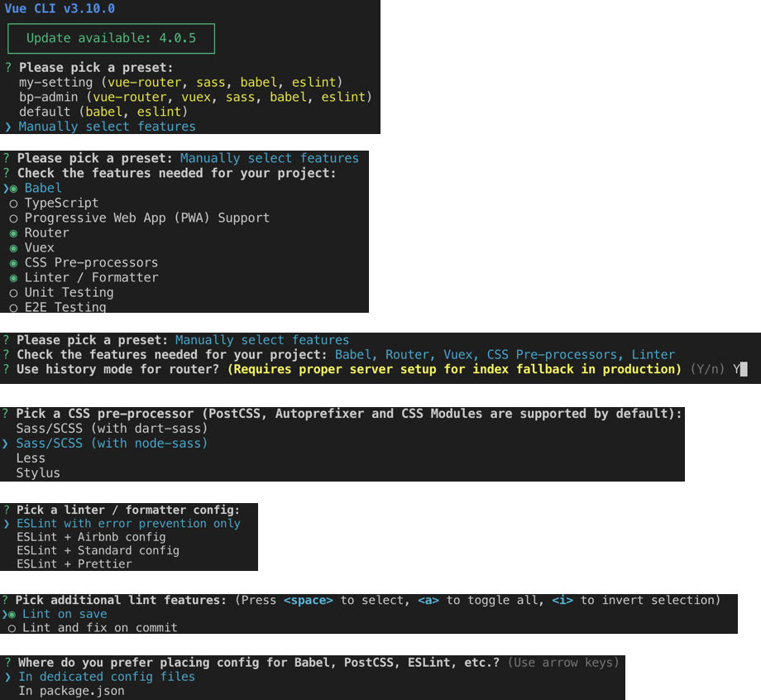Select 'ESLint + Prettier' option
This screenshot has width=761, height=700.
(x=74, y=564)
